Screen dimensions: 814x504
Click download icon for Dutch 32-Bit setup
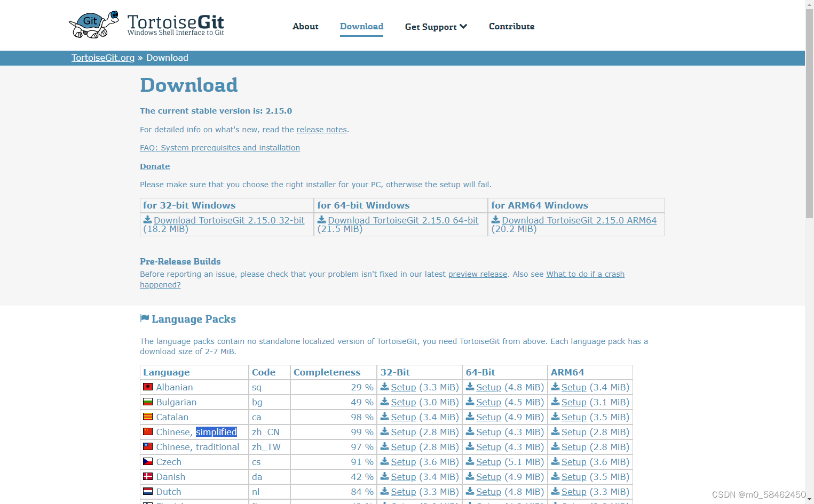coord(385,491)
